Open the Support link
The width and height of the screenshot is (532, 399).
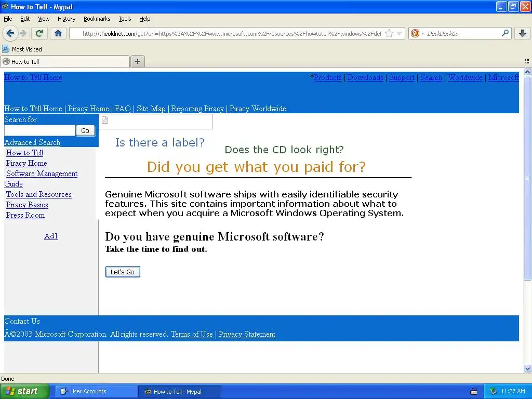[x=402, y=77]
